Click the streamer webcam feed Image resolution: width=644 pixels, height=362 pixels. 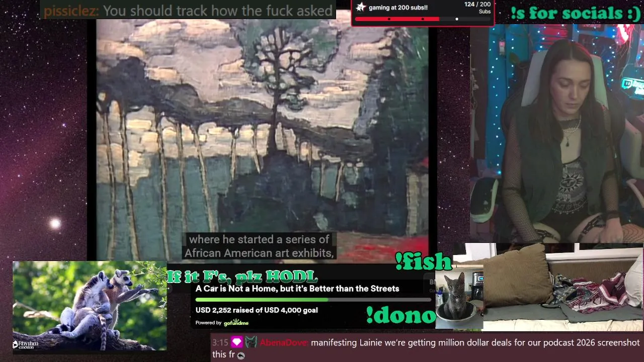[557, 133]
